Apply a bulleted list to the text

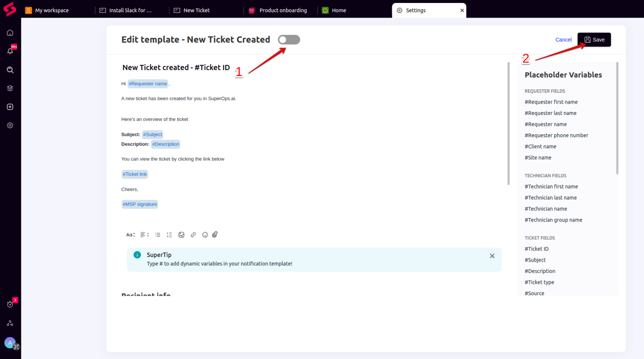[x=157, y=234]
